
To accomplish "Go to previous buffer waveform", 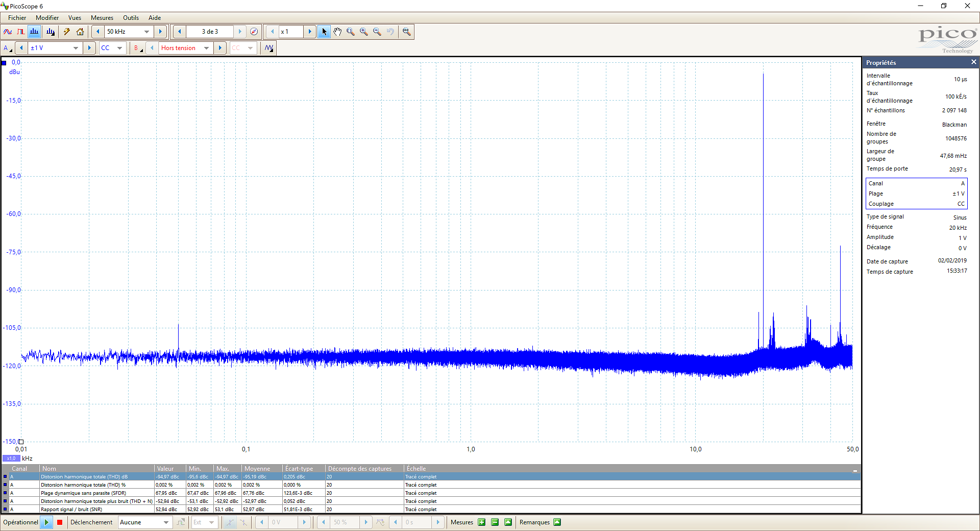I will click(x=179, y=32).
